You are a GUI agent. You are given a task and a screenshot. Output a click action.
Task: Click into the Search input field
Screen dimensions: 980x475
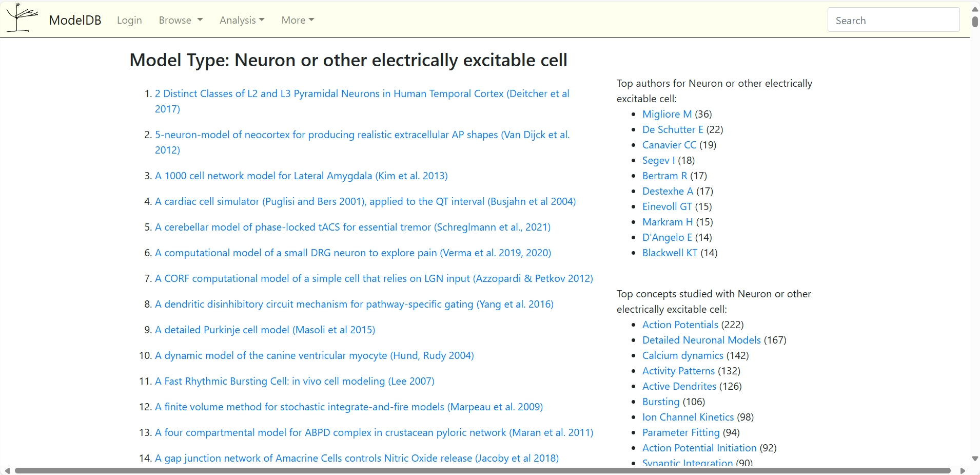click(x=893, y=20)
